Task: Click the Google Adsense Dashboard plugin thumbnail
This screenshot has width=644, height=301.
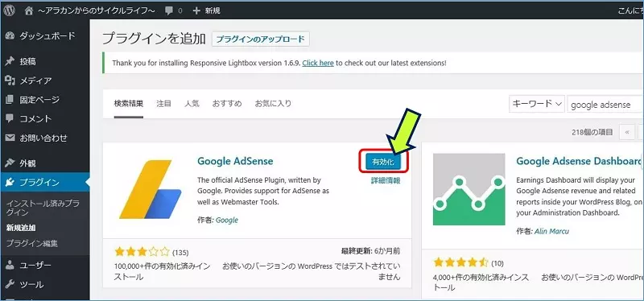Action: tap(469, 189)
